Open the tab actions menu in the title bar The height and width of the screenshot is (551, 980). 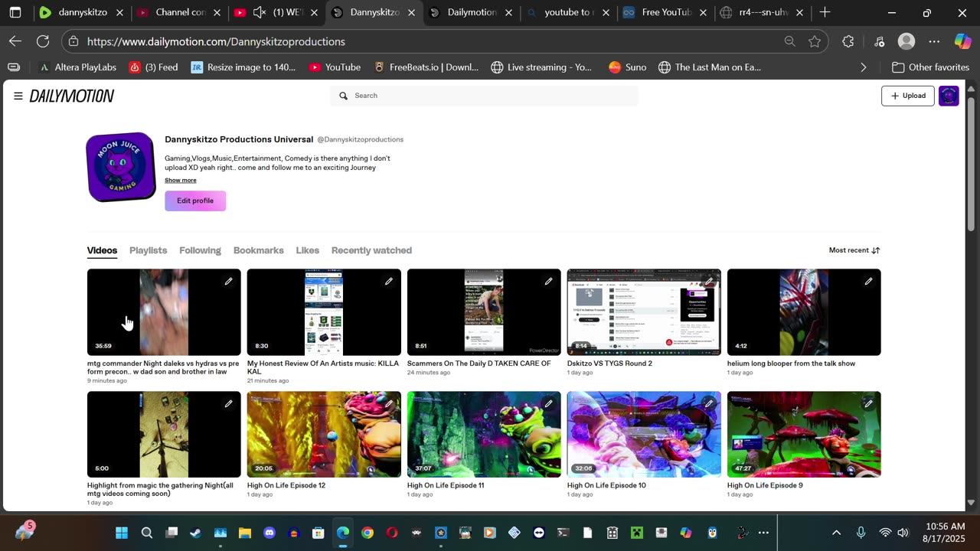click(15, 12)
